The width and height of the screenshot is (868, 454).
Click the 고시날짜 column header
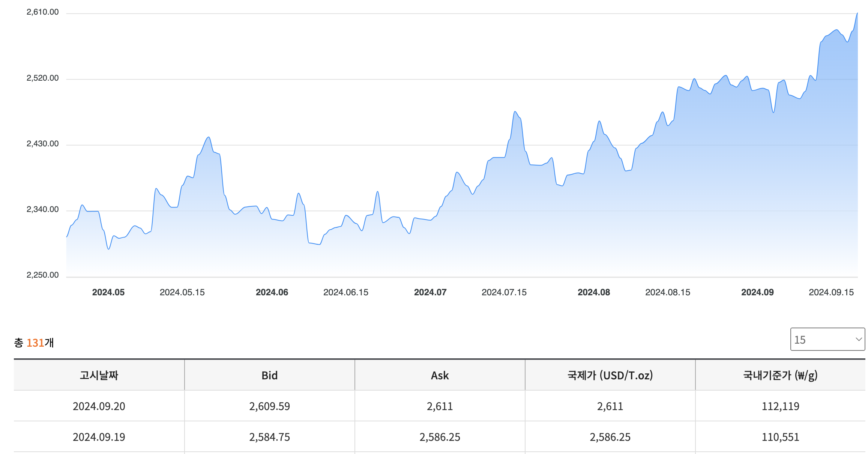coord(99,375)
